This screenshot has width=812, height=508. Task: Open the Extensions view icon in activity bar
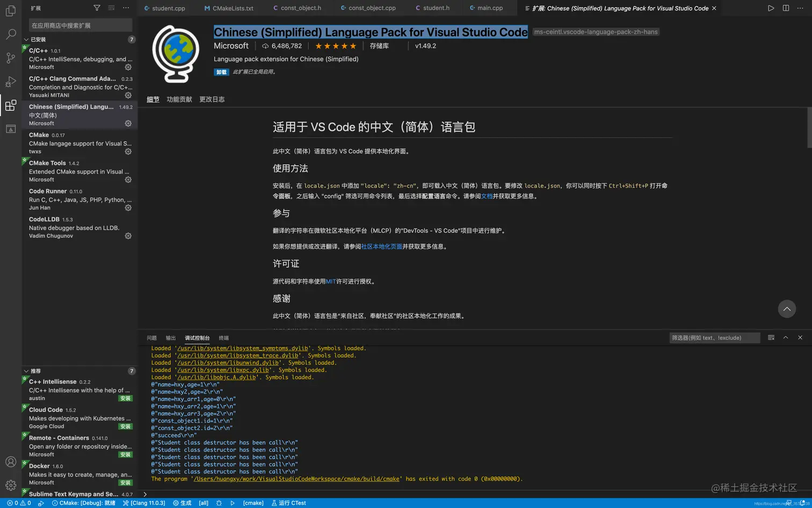(11, 105)
